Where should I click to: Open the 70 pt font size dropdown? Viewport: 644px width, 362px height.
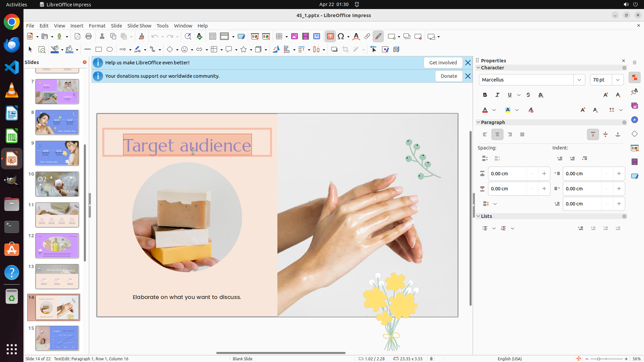point(618,80)
